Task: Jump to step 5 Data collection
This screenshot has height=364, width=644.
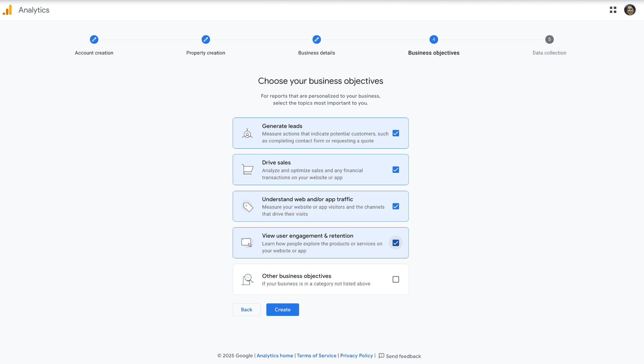Action: pyautogui.click(x=549, y=40)
